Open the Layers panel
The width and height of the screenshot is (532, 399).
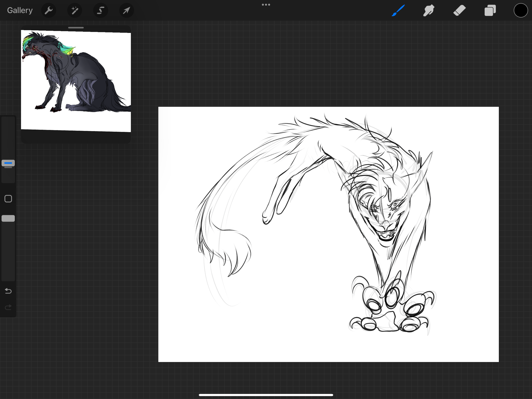click(490, 10)
